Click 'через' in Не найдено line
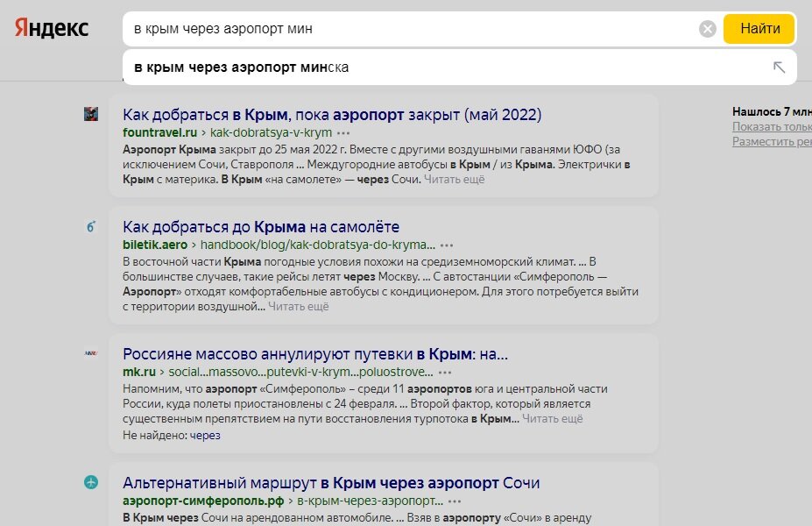The width and height of the screenshot is (812, 526). click(205, 436)
